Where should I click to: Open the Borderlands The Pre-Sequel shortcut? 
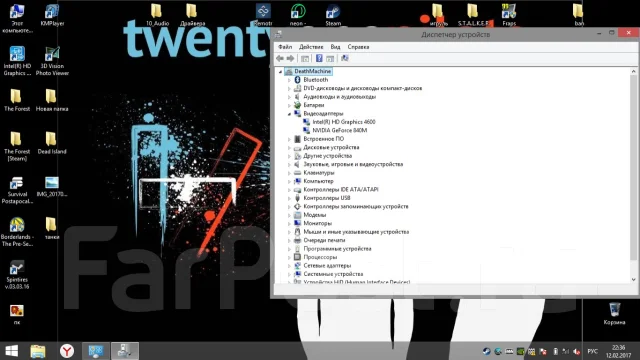point(17,232)
